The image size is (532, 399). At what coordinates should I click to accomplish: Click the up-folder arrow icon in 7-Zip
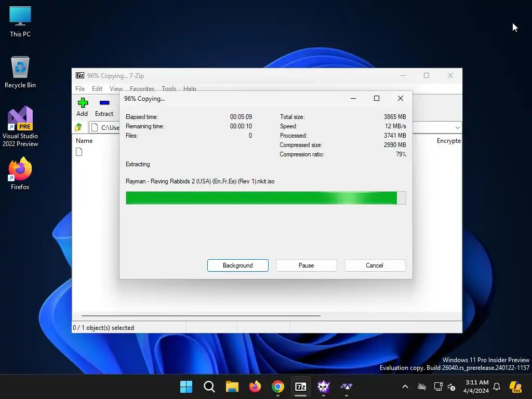tap(78, 127)
